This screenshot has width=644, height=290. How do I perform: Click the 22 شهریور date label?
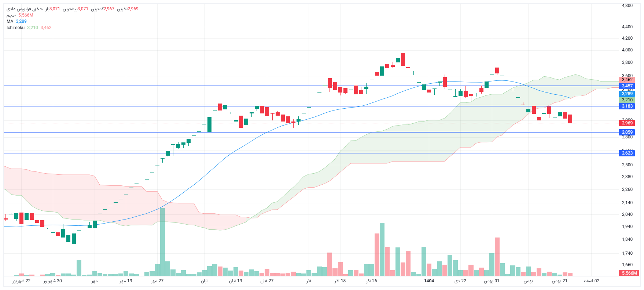[x=21, y=281]
